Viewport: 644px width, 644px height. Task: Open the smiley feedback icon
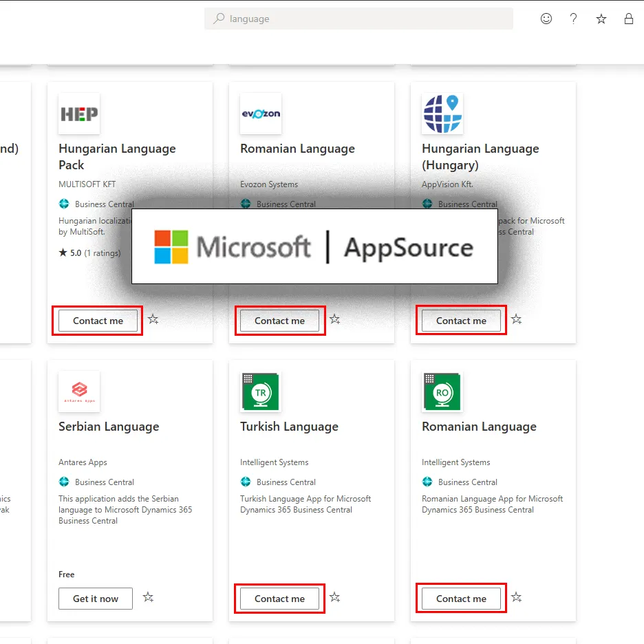coord(546,19)
